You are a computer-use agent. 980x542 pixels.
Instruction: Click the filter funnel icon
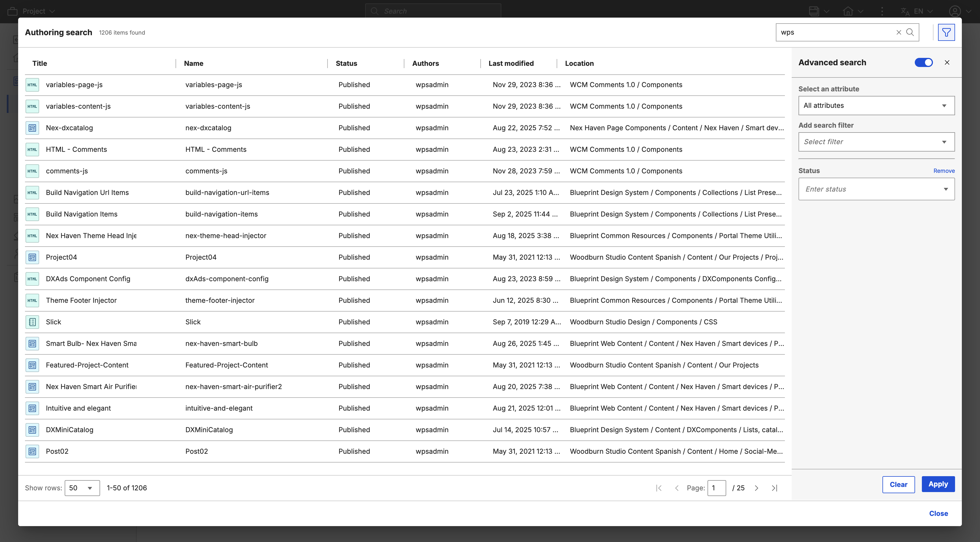946,32
